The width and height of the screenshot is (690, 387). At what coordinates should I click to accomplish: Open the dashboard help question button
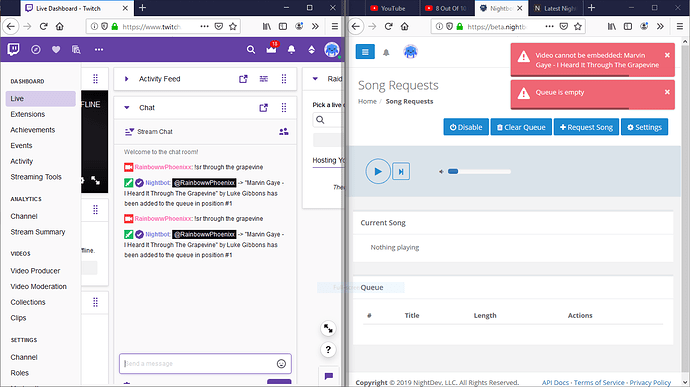(x=328, y=350)
